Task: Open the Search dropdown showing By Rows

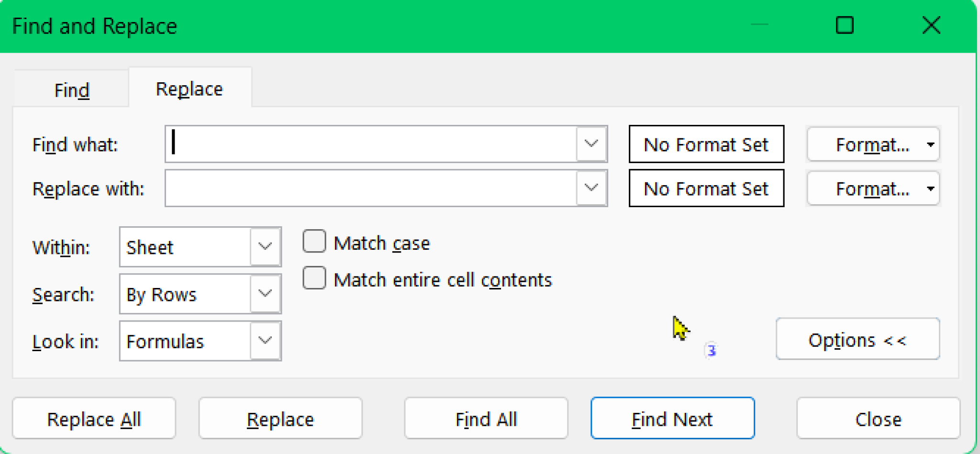Action: pos(264,294)
